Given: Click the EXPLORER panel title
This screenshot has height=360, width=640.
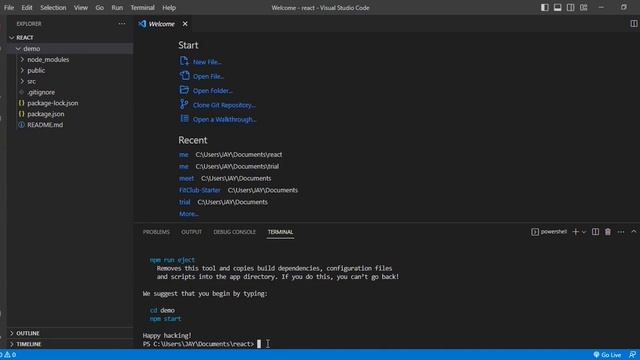Looking at the screenshot, I should [29, 24].
